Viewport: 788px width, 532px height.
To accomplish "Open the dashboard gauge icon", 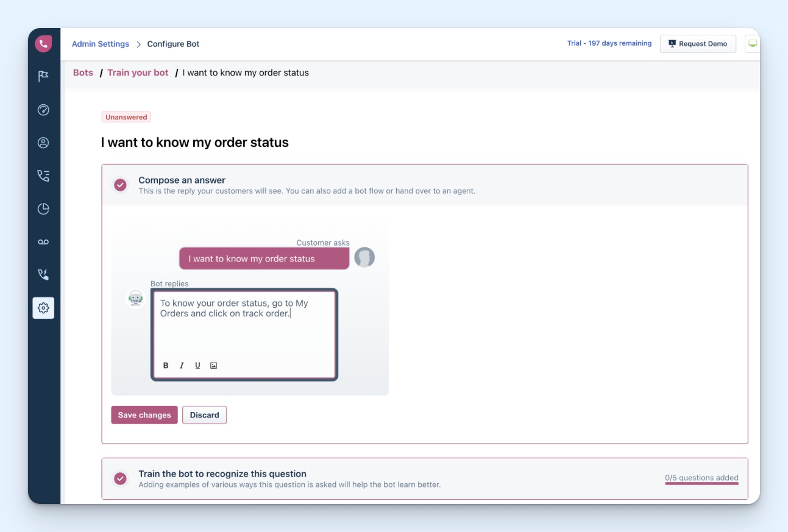I will pyautogui.click(x=43, y=110).
